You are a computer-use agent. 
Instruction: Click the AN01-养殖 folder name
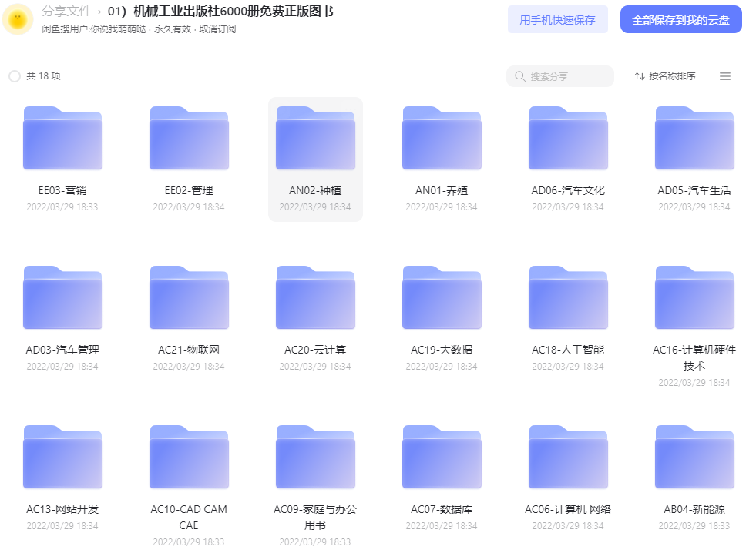(442, 190)
